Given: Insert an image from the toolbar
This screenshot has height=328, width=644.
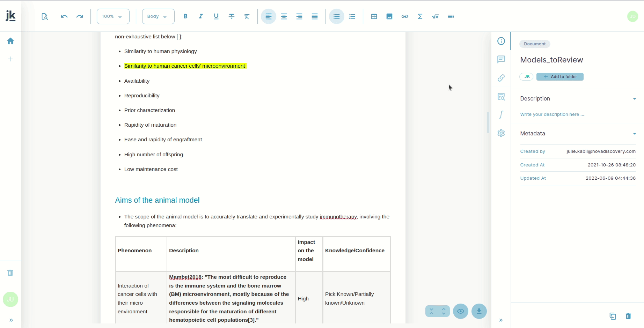Looking at the screenshot, I should coord(389,16).
